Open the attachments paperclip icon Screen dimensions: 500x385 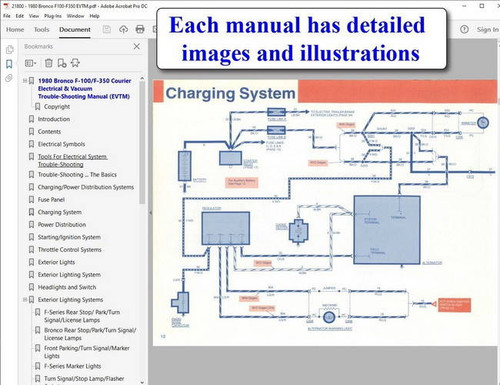coord(9,78)
